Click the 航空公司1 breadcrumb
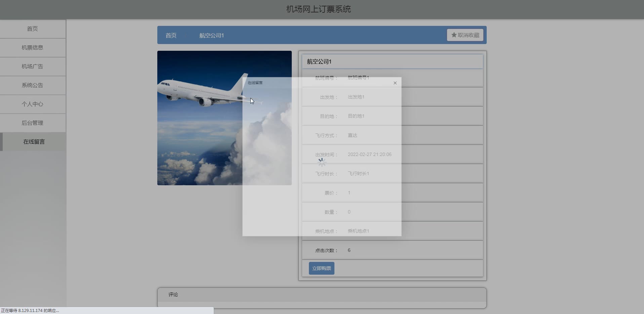Image resolution: width=644 pixels, height=314 pixels. click(x=211, y=35)
